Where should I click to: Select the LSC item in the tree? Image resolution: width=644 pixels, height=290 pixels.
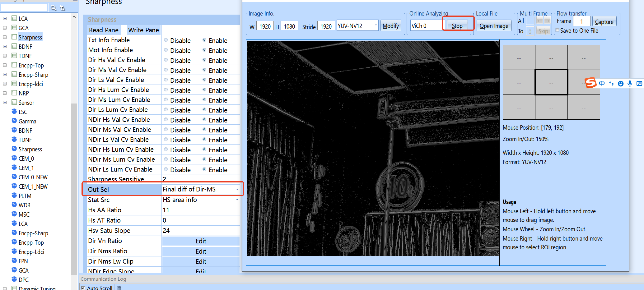(x=23, y=112)
